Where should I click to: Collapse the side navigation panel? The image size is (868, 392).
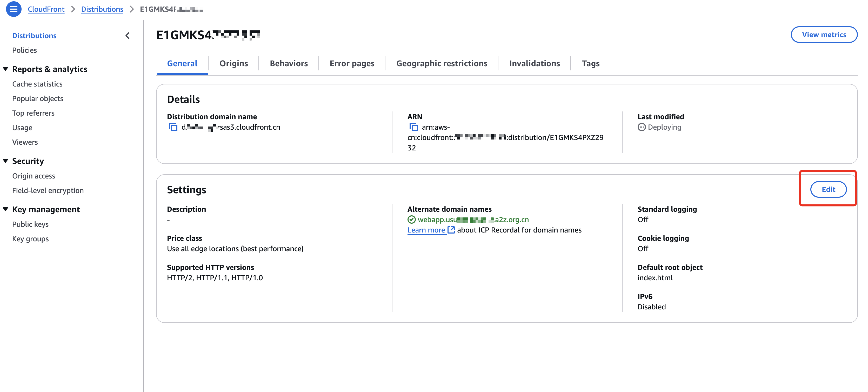pyautogui.click(x=128, y=36)
